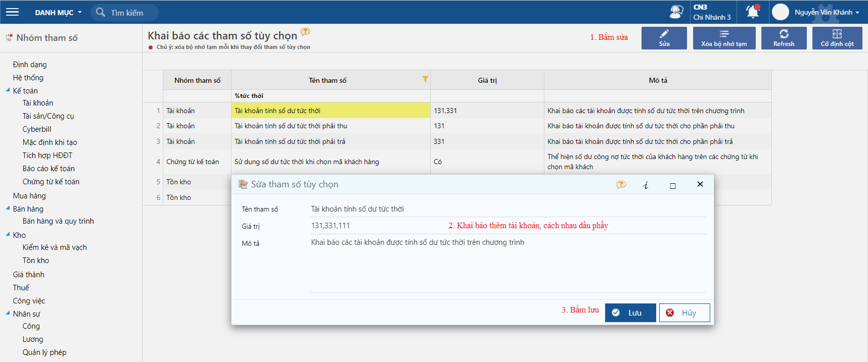Click Xóa bộ nhớ tạm button
The width and height of the screenshot is (868, 362).
coord(724,38)
